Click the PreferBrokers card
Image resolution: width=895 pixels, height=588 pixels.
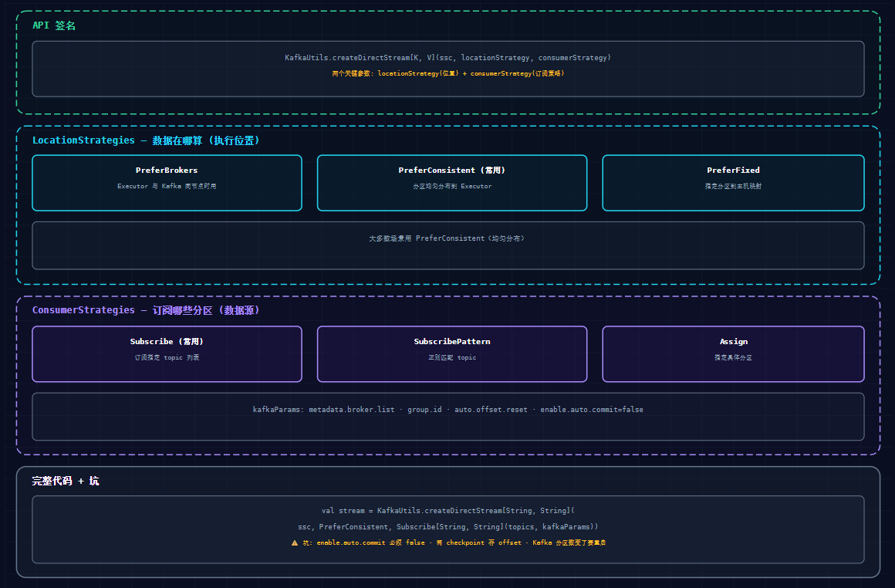click(x=167, y=183)
